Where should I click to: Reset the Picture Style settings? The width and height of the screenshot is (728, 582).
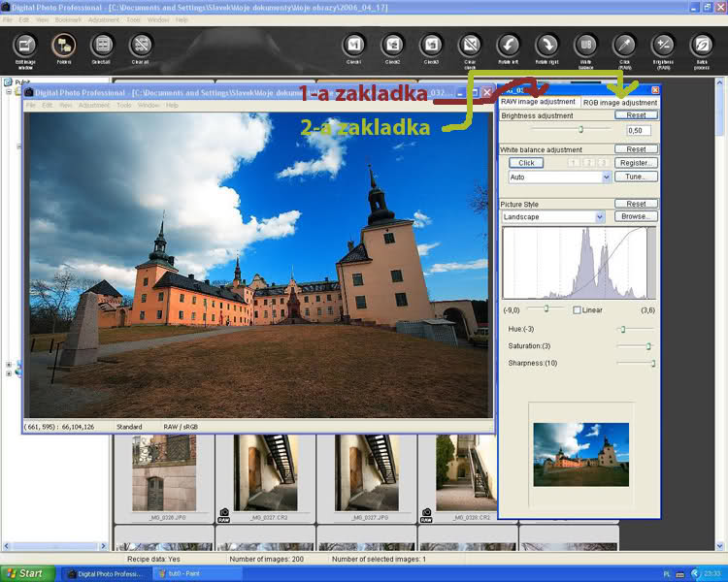(x=636, y=204)
